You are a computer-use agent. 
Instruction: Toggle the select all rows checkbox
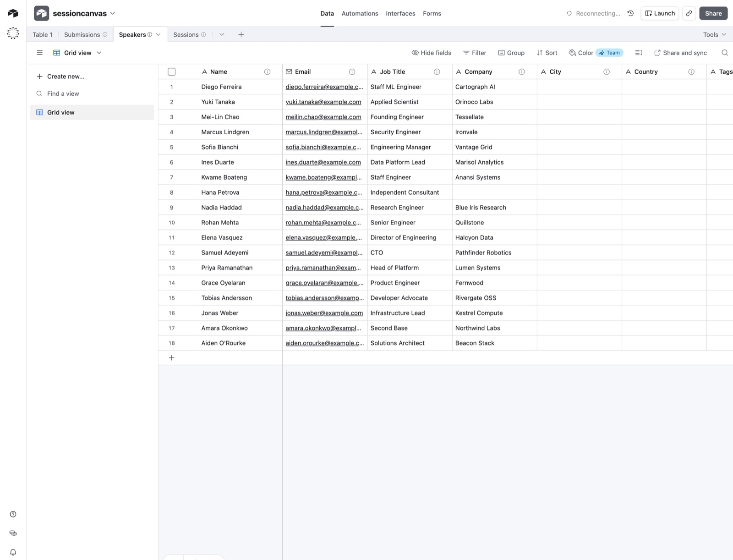pyautogui.click(x=172, y=71)
